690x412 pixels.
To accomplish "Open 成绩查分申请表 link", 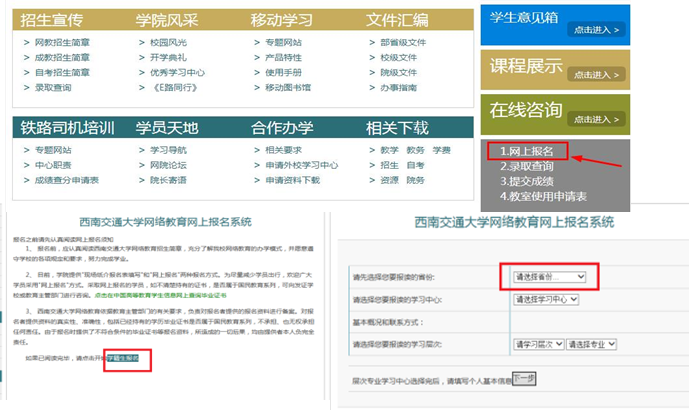I will pyautogui.click(x=67, y=180).
